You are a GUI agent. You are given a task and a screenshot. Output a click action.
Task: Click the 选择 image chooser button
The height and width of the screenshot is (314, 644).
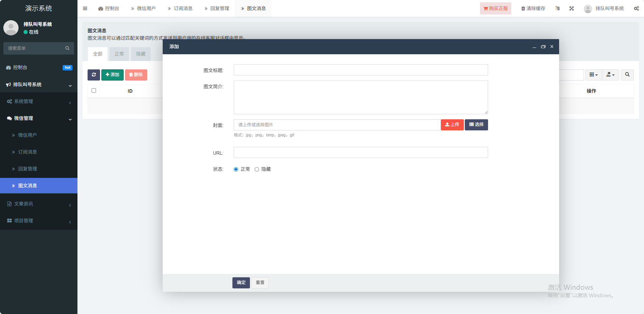click(x=476, y=125)
